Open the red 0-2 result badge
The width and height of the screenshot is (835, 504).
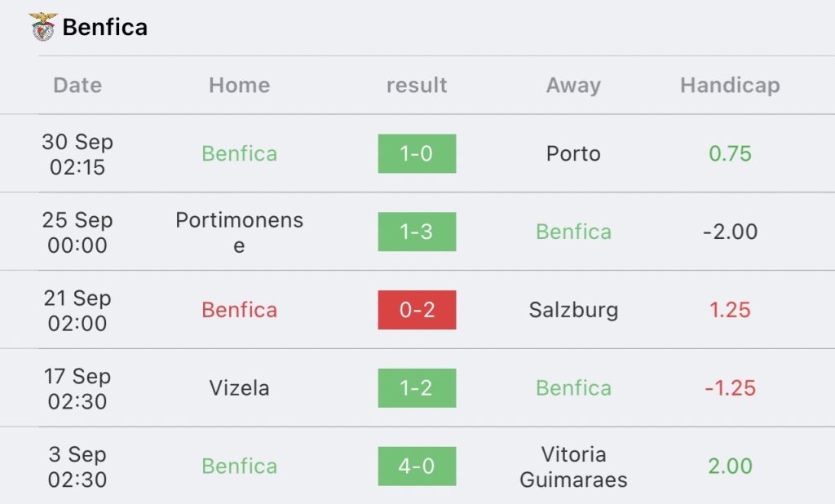pyautogui.click(x=417, y=310)
